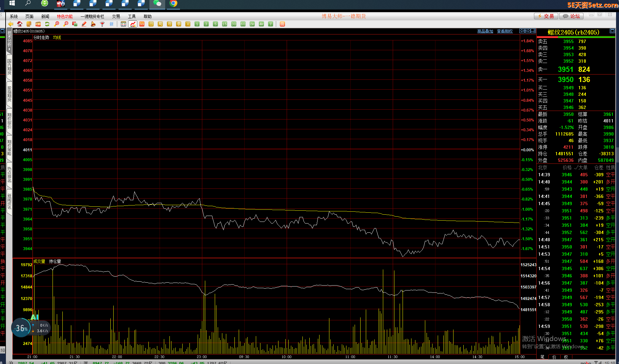Select the 60-minute period icon
The width and height of the screenshot is (619, 364).
[x=243, y=24]
